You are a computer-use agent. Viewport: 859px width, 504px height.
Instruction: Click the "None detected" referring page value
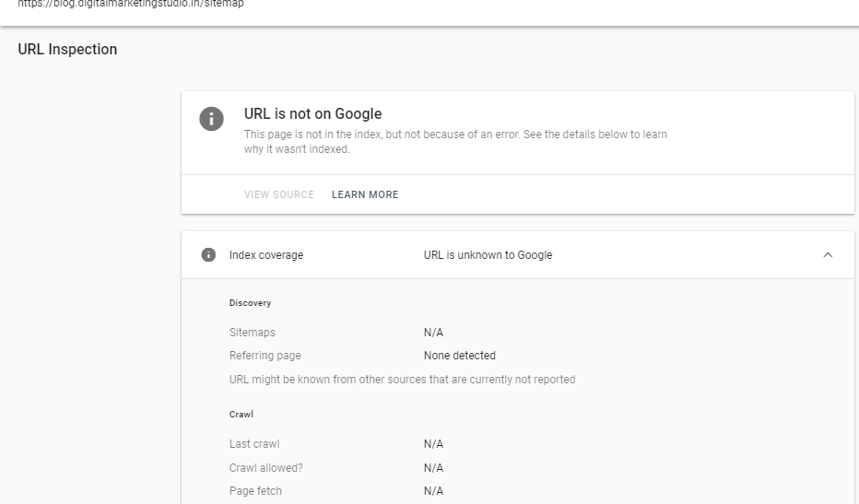[459, 356]
